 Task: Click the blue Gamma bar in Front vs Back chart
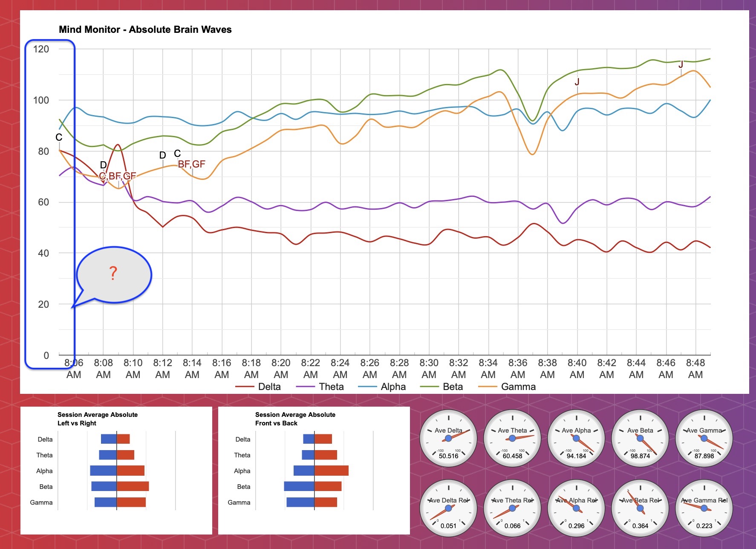coord(300,502)
